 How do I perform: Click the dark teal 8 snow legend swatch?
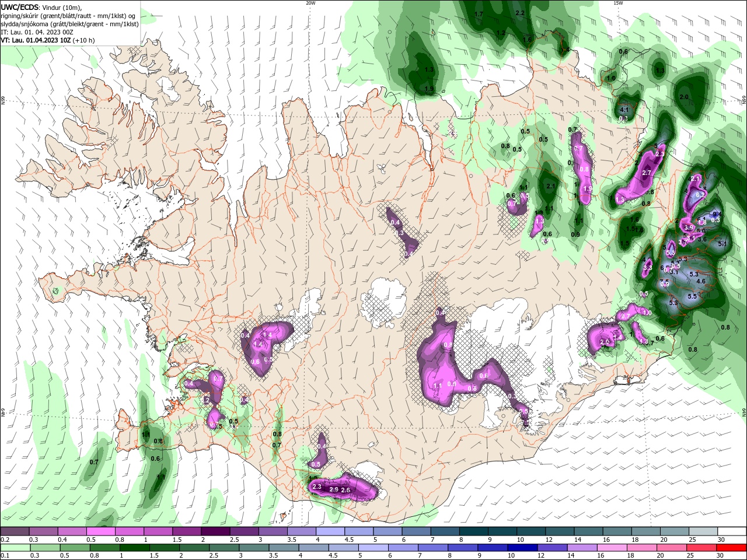[x=474, y=531]
